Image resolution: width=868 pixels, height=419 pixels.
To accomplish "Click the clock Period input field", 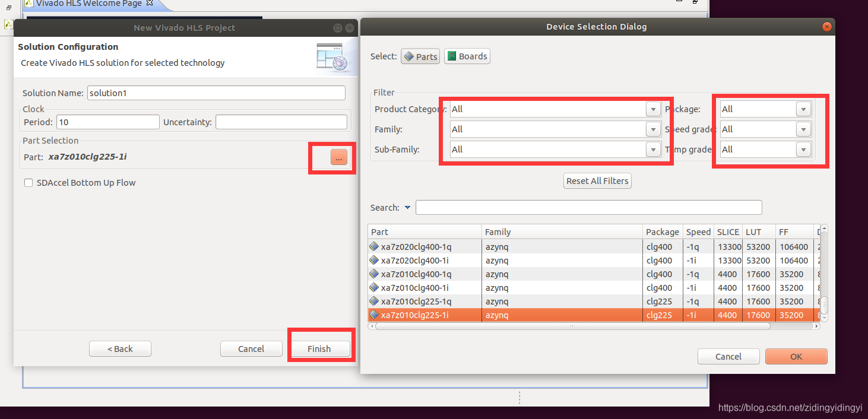I will [107, 122].
